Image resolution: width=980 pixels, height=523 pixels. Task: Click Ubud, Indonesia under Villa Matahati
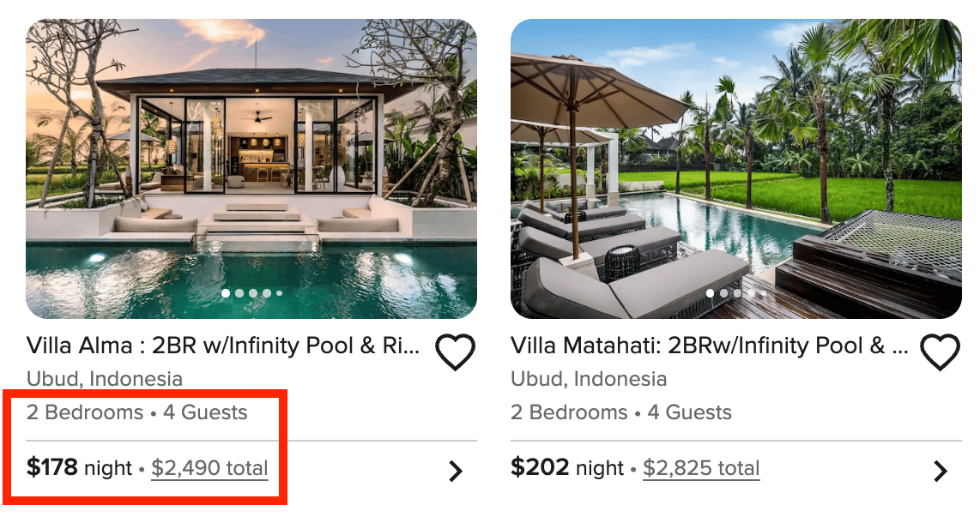point(589,379)
